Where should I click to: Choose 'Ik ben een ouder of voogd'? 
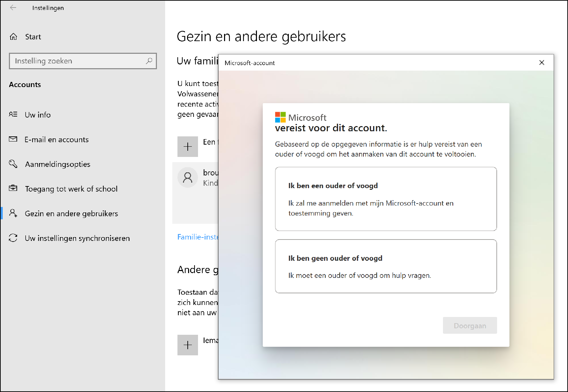(386, 199)
